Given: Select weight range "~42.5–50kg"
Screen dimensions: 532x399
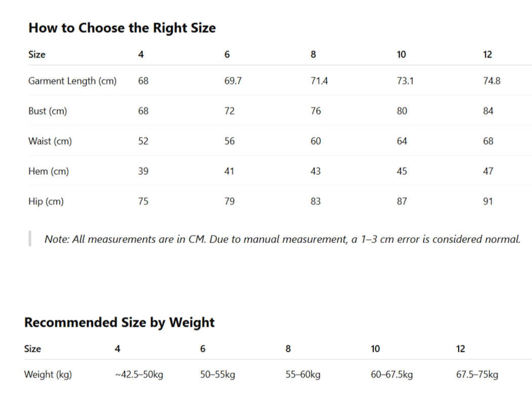Looking at the screenshot, I should pos(139,375).
